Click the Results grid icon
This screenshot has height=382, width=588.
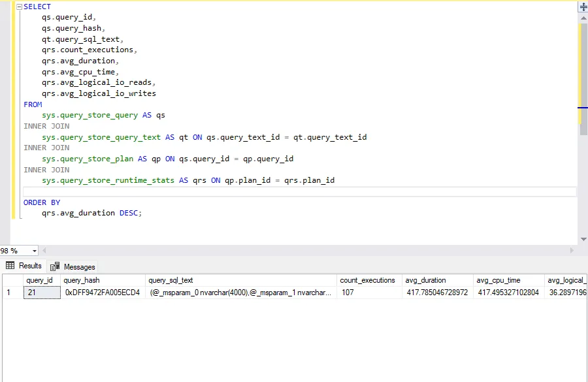(10, 266)
